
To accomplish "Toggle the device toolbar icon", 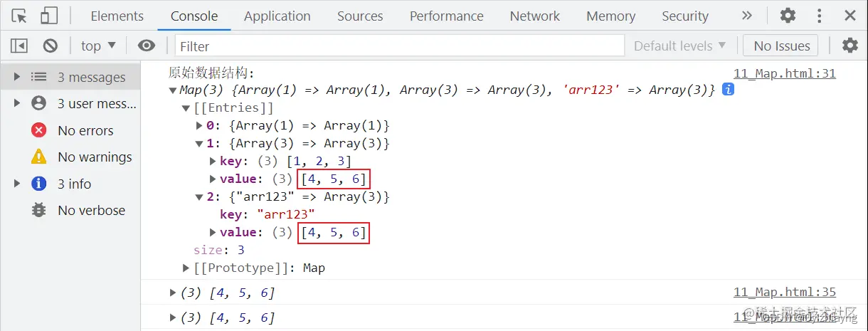I will coord(49,16).
